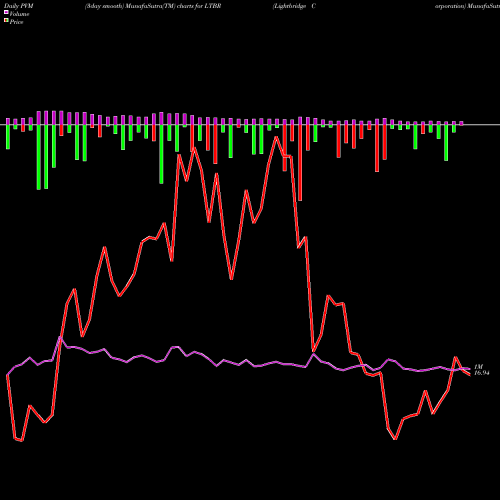Viewport: 500px width, 500px height.
Task: Click the magenta Volume legend swatch
Action: coord(6,12)
